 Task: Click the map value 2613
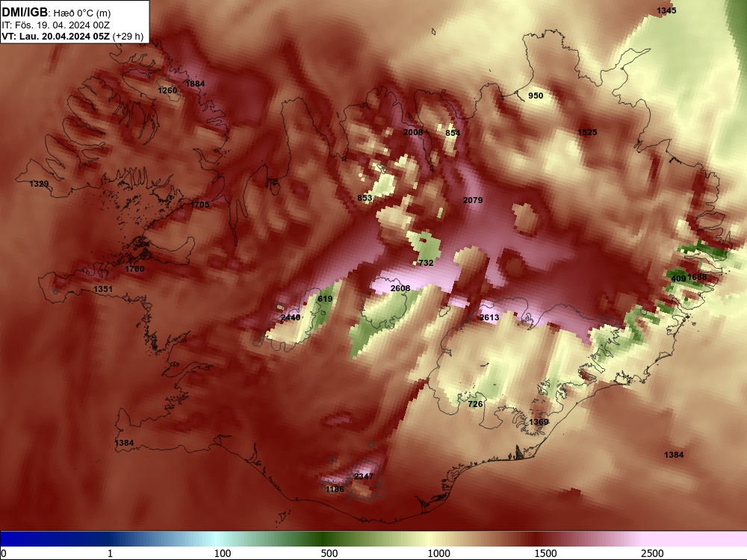coord(489,317)
